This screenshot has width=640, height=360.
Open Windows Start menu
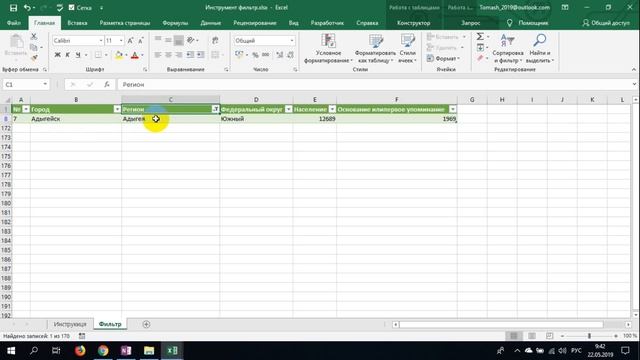pyautogui.click(x=11, y=351)
